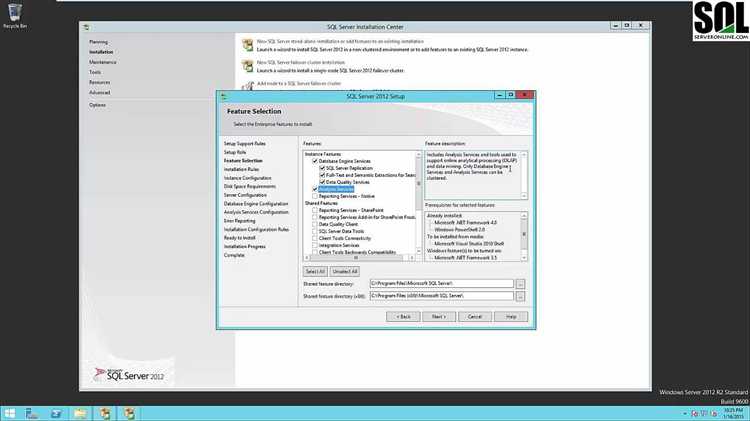
Task: Uncheck Database Engine Services
Action: (x=315, y=161)
